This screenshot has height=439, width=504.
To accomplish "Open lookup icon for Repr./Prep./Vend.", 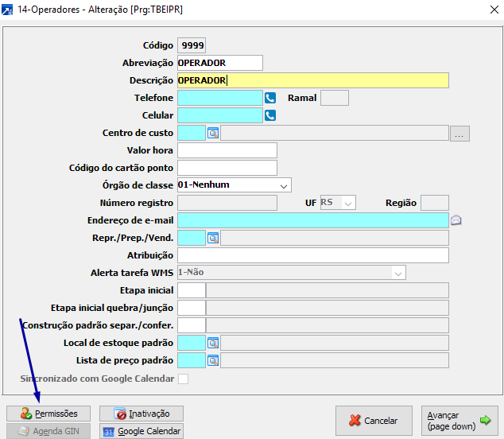I will point(213,238).
